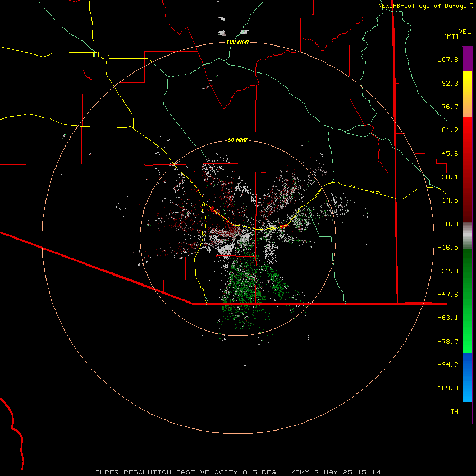This screenshot has width=476, height=476.
Task: Click the 45.6 legend value
Action: pos(450,153)
